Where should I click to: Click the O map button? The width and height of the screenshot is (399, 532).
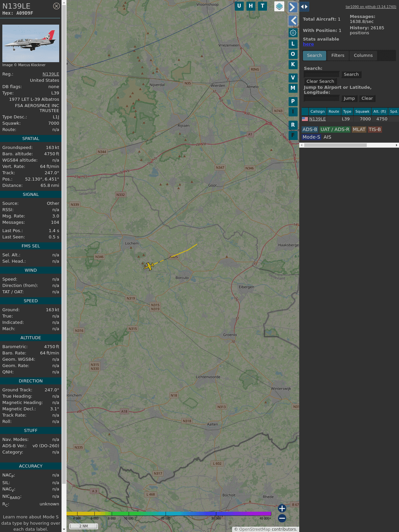coord(293,54)
